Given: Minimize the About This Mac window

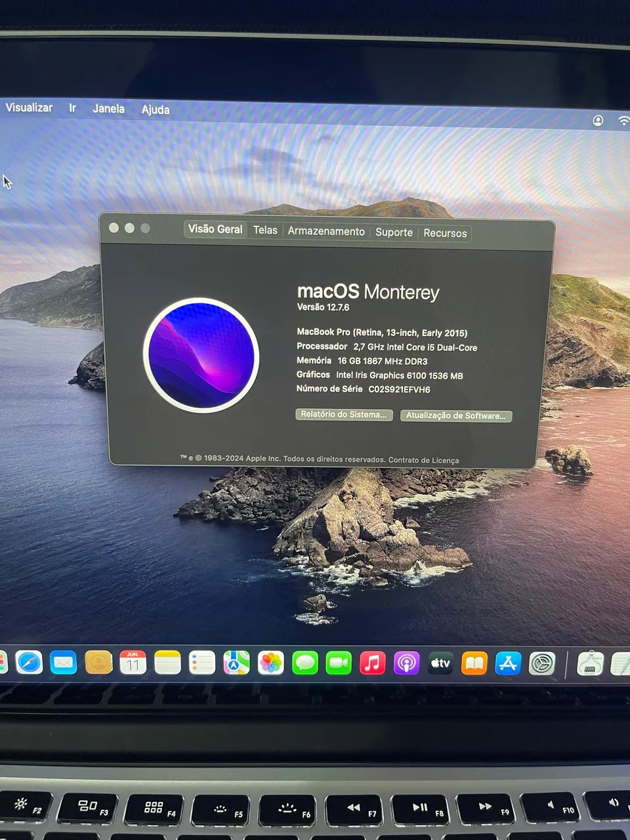Looking at the screenshot, I should [129, 228].
